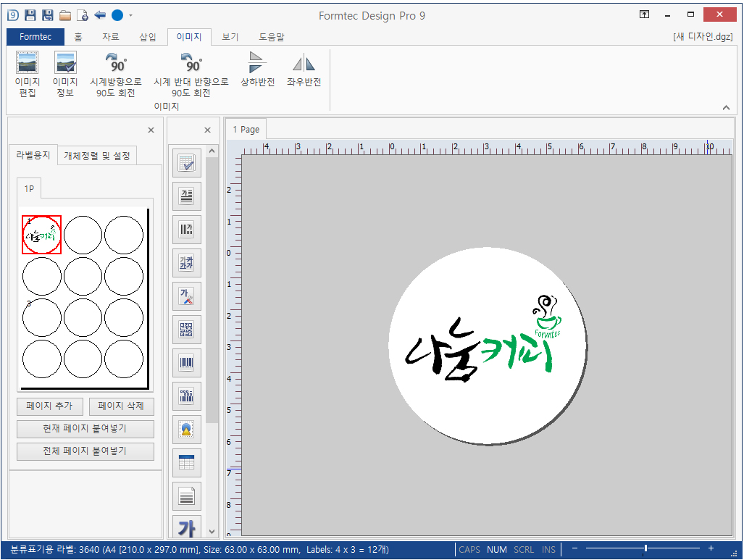Open a file with the folder icon

pos(65,15)
